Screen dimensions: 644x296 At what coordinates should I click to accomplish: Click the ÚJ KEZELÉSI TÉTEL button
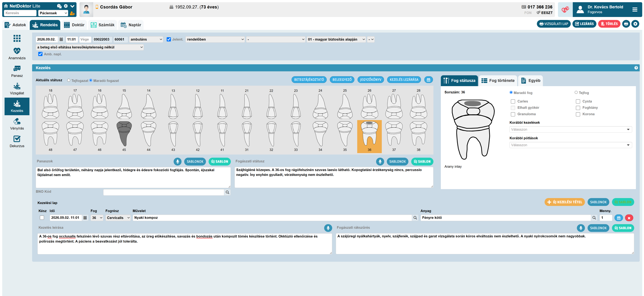[565, 202]
